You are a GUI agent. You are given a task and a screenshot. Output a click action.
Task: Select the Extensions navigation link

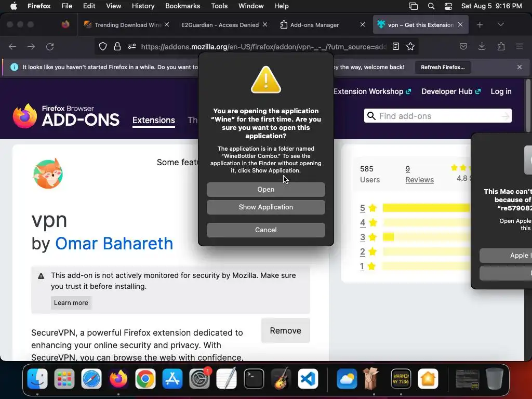[154, 121]
